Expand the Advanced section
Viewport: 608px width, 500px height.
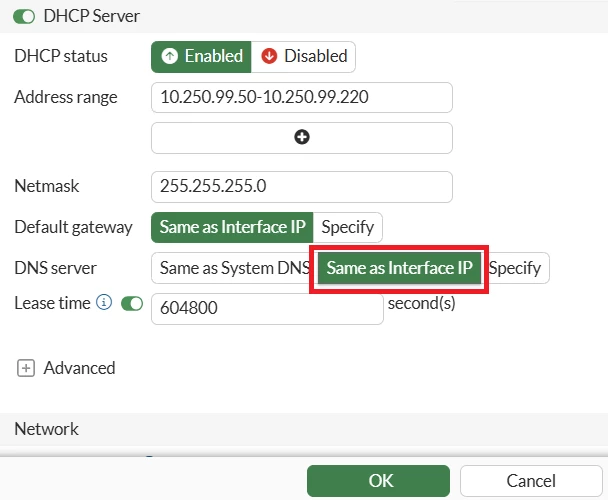(26, 368)
